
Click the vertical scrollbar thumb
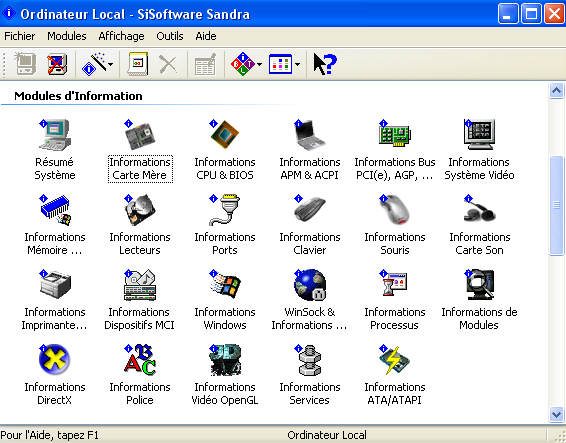tap(557, 205)
